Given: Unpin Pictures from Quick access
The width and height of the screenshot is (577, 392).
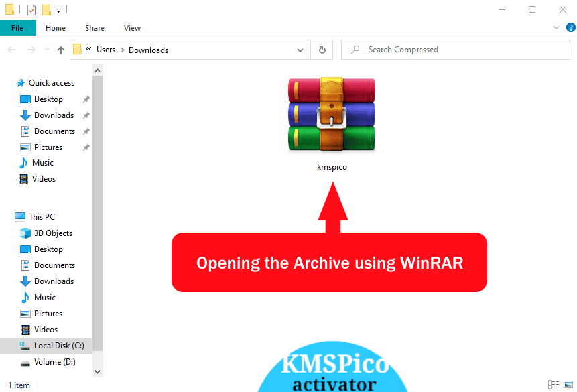Looking at the screenshot, I should [86, 147].
